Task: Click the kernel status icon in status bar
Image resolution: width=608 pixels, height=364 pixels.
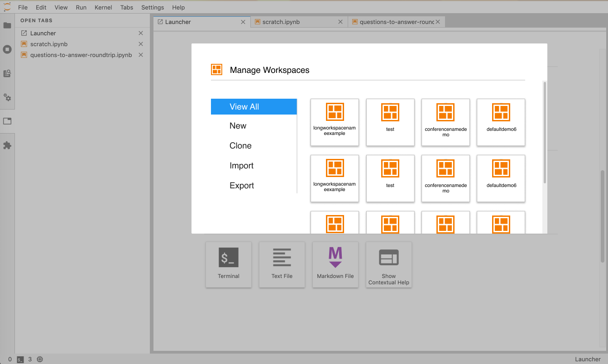Action: tap(39, 359)
